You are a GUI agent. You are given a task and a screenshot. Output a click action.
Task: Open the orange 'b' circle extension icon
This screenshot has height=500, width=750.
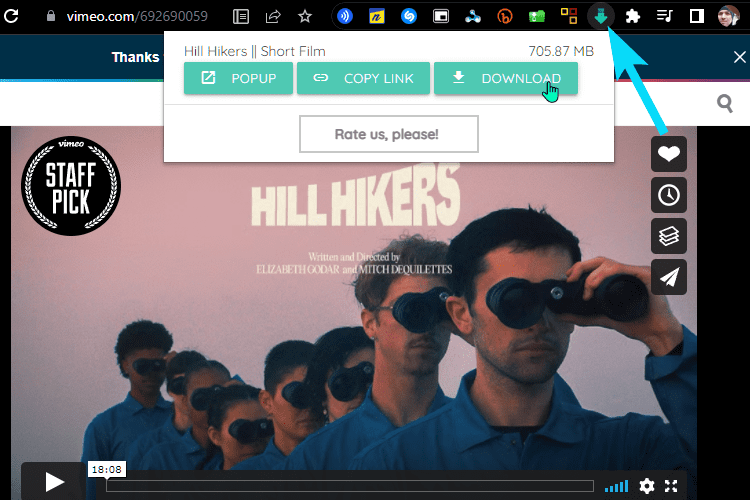click(505, 17)
